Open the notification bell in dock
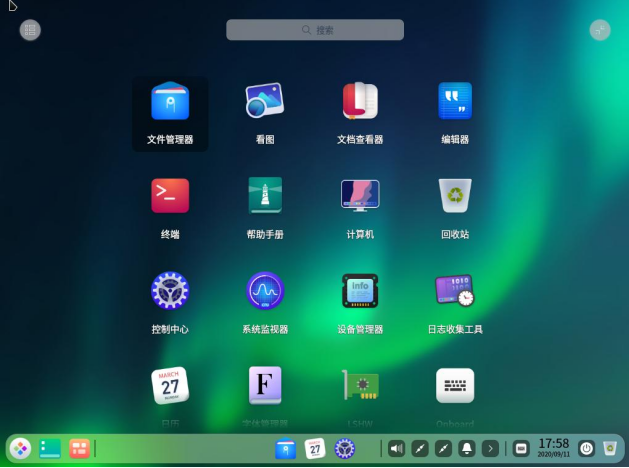This screenshot has width=629, height=468. pyautogui.click(x=467, y=449)
